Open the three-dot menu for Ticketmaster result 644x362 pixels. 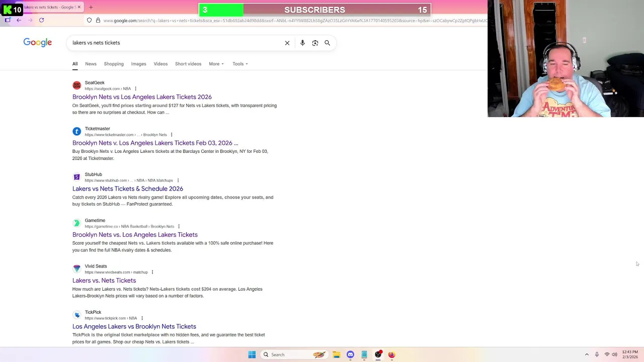point(172,134)
